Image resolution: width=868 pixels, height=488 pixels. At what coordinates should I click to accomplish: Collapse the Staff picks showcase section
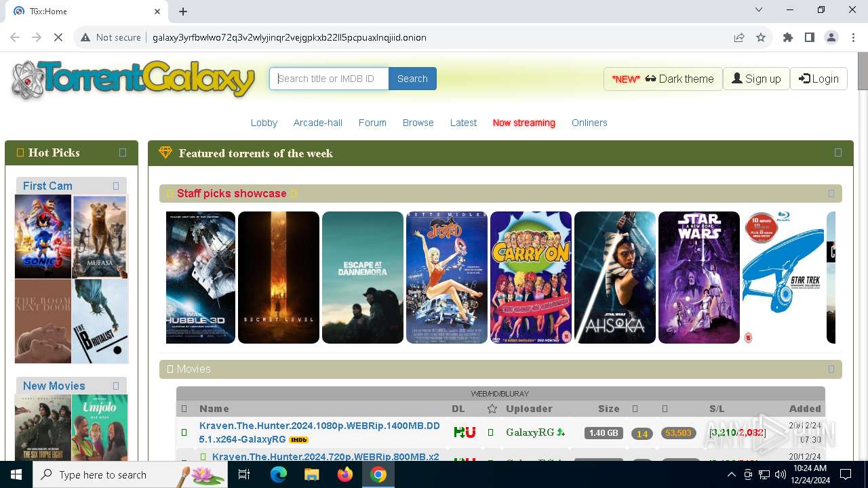click(x=831, y=193)
